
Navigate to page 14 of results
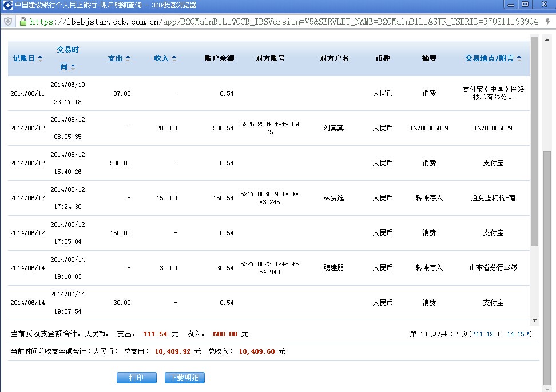click(510, 334)
